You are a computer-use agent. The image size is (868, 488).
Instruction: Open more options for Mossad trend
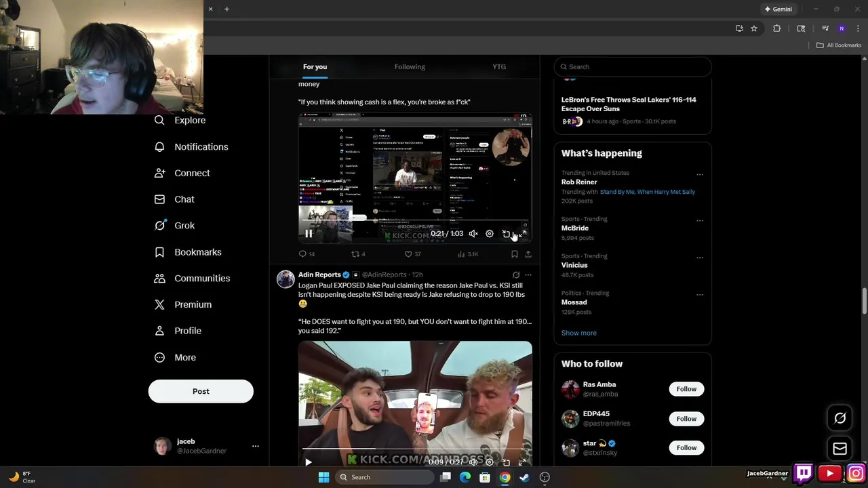click(x=700, y=295)
